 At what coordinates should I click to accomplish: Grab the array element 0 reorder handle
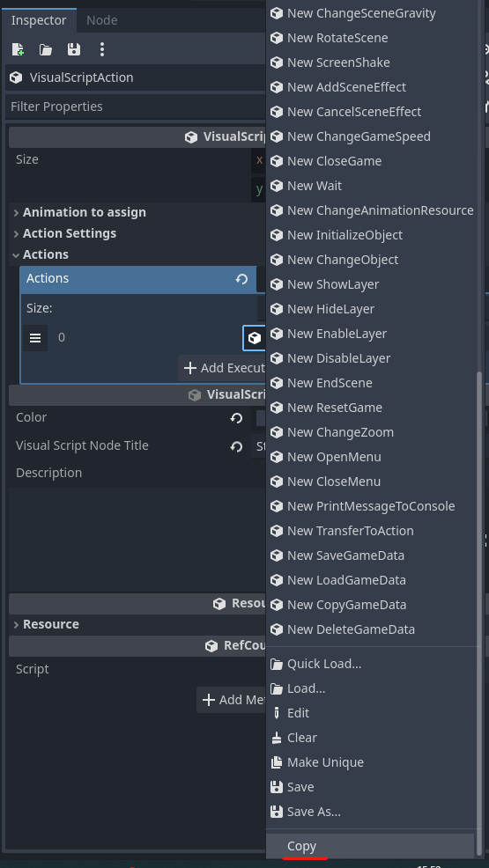tap(35, 338)
